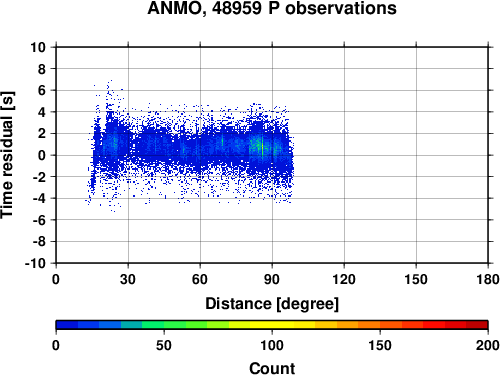Click the y-axis tick label 10
The height and width of the screenshot is (375, 500).
tap(38, 47)
